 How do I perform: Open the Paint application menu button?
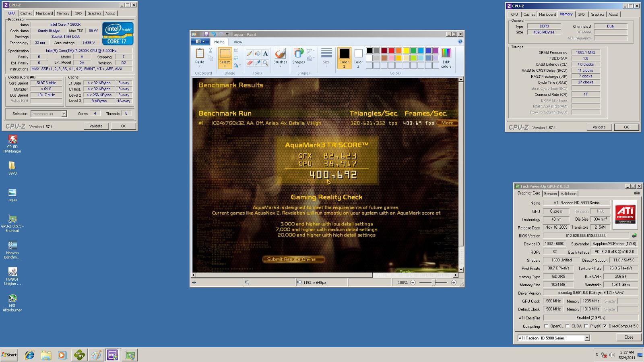200,41
